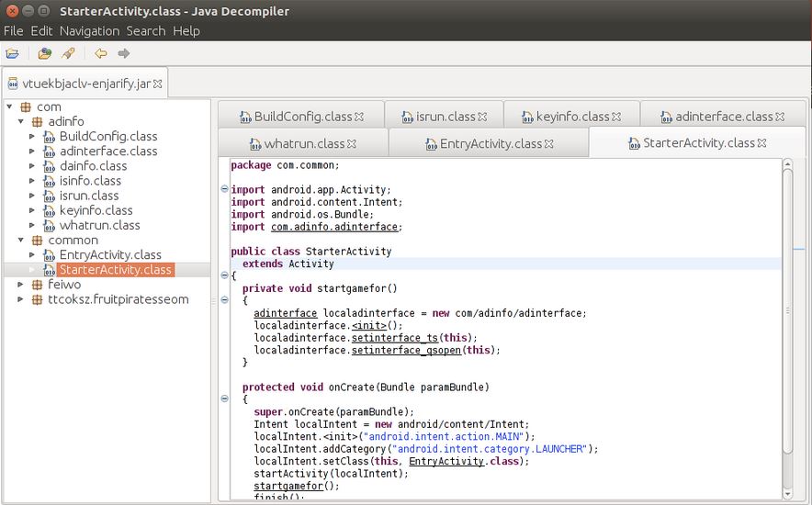Switch to the BuildConfig.class tab
Screen dimensions: 812x505
[301, 117]
